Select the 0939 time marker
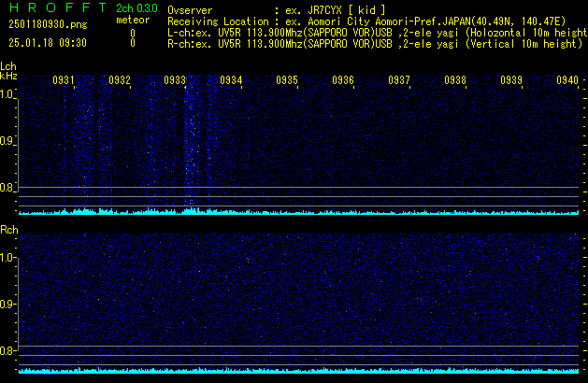This screenshot has width=588, height=383. click(x=511, y=80)
